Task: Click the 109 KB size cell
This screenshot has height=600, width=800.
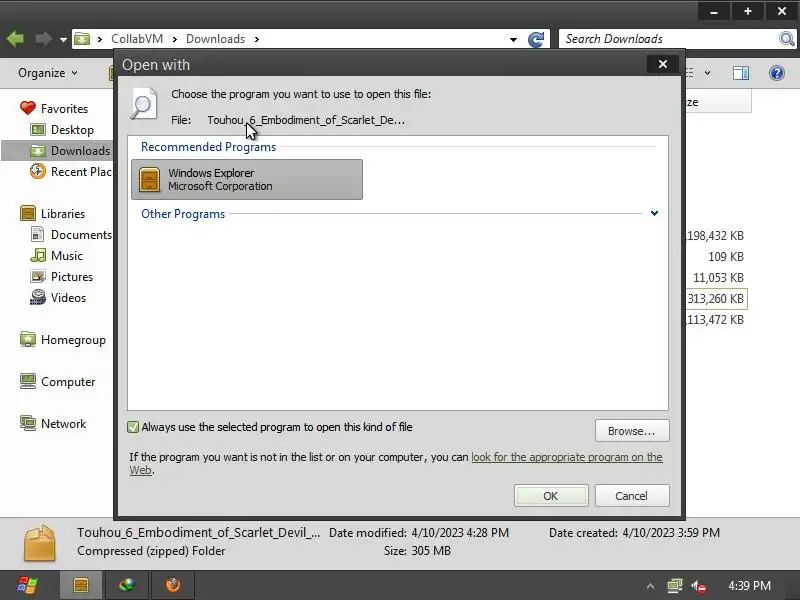Action: [726, 257]
